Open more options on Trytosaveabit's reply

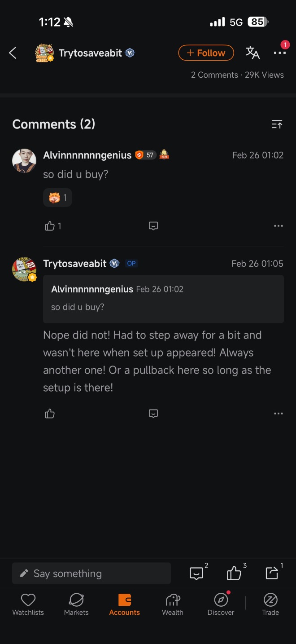coord(279,414)
